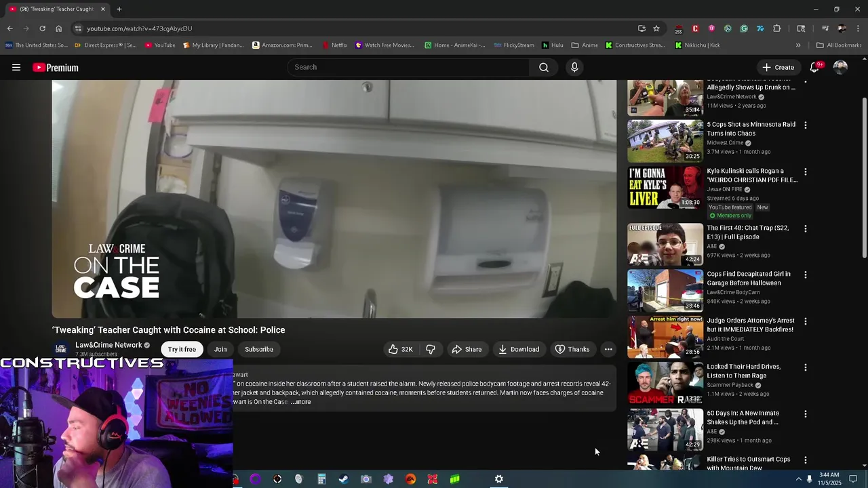Click the page vertical scrollbar
This screenshot has width=868, height=488.
(x=864, y=178)
